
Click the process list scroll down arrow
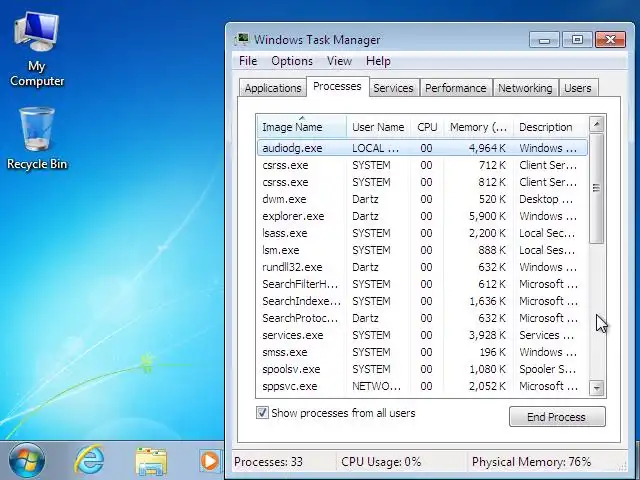(597, 388)
